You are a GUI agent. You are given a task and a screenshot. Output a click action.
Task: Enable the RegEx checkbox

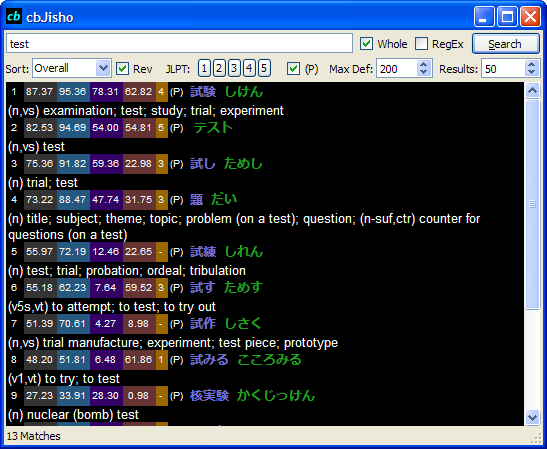(421, 44)
